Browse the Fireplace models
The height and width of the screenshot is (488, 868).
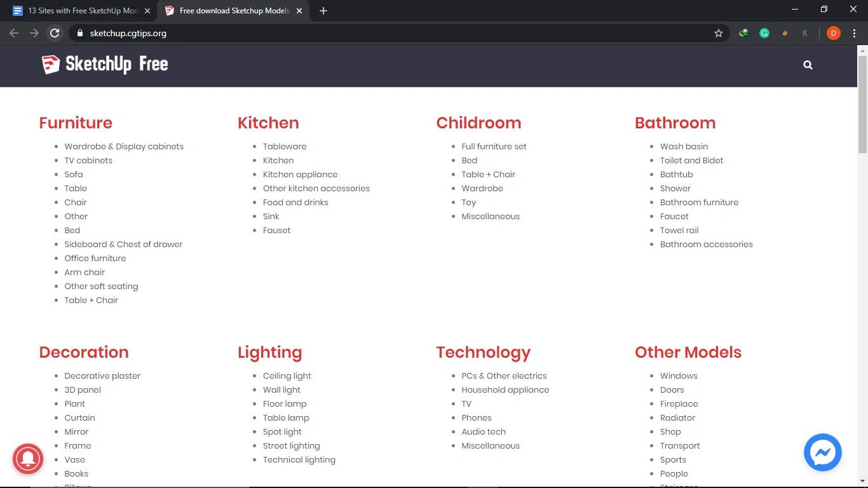(x=679, y=403)
